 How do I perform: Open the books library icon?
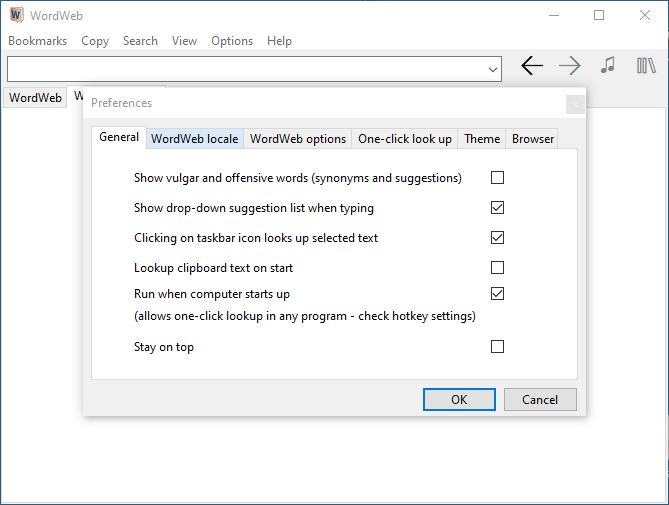click(x=646, y=66)
